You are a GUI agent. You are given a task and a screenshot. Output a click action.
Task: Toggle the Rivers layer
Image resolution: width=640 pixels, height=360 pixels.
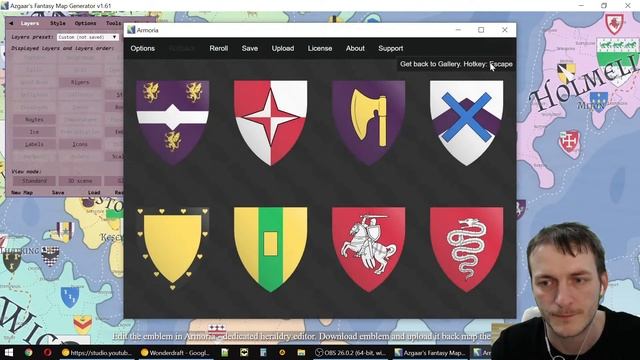click(80, 82)
